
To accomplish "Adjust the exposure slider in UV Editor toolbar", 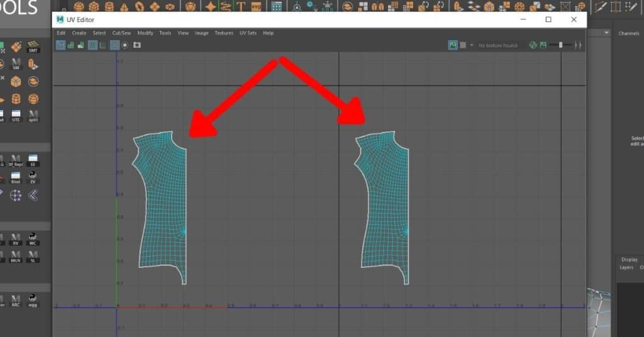I will 560,45.
